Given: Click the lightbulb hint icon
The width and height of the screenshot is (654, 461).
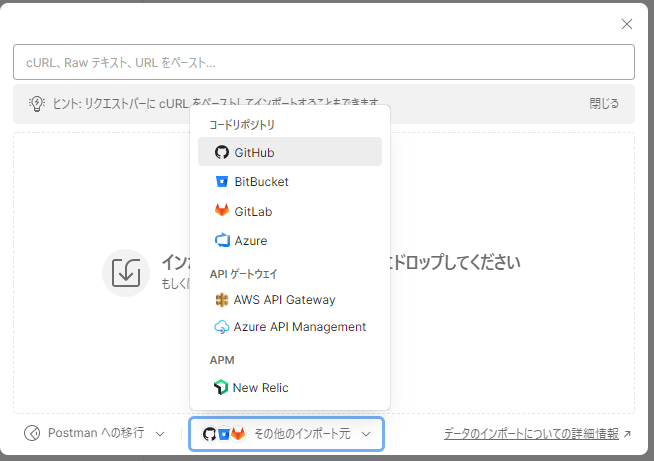Looking at the screenshot, I should tap(37, 103).
